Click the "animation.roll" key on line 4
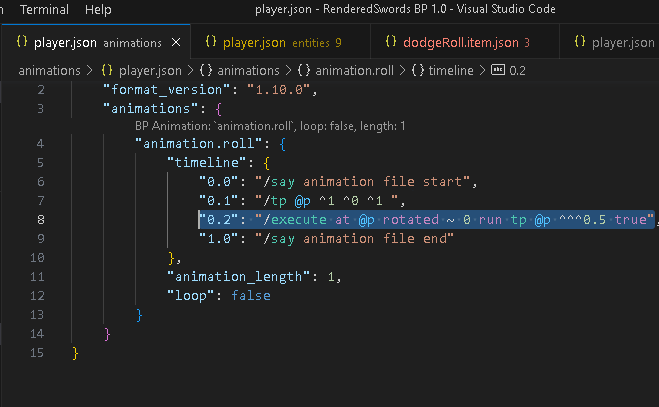This screenshot has height=407, width=659. (199, 144)
